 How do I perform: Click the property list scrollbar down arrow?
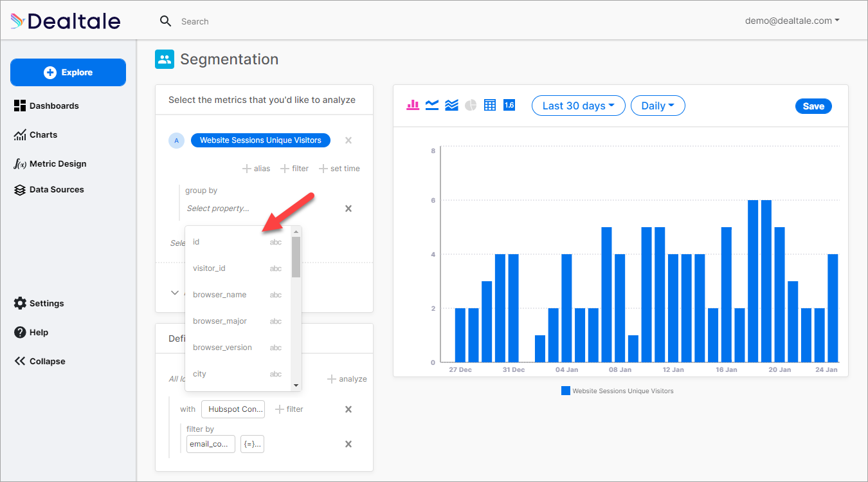(x=296, y=385)
